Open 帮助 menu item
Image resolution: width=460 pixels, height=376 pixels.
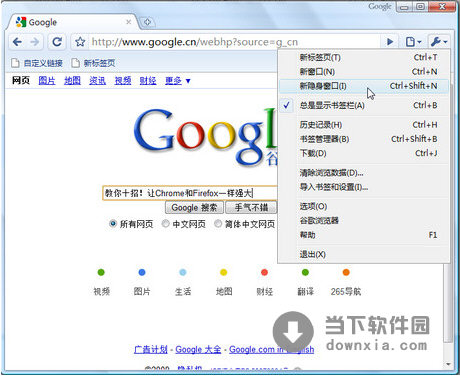(x=364, y=235)
